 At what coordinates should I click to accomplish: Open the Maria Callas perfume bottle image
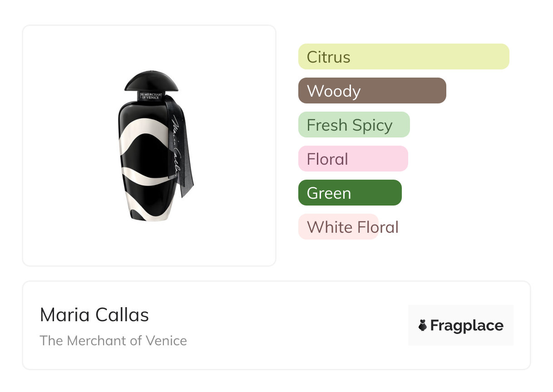149,146
